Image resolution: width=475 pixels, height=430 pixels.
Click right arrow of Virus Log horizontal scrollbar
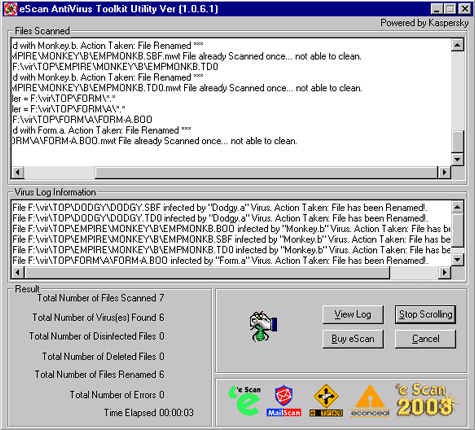pos(444,272)
